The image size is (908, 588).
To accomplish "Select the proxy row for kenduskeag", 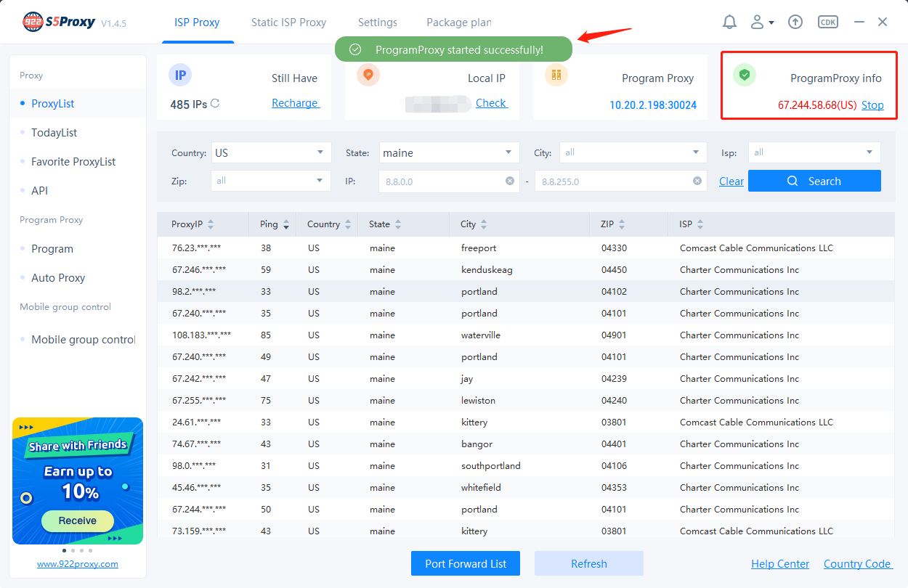I will tap(526, 270).
